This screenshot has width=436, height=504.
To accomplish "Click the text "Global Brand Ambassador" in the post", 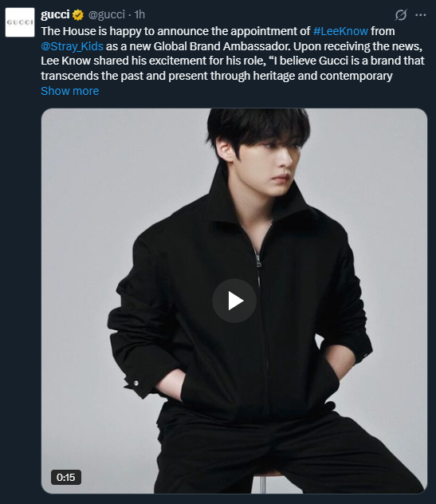I will tap(222, 46).
